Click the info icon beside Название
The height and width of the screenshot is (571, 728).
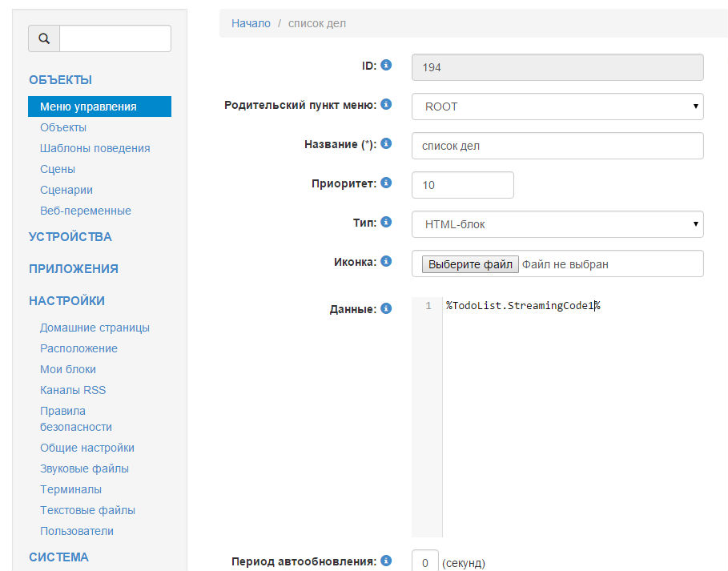(x=386, y=143)
